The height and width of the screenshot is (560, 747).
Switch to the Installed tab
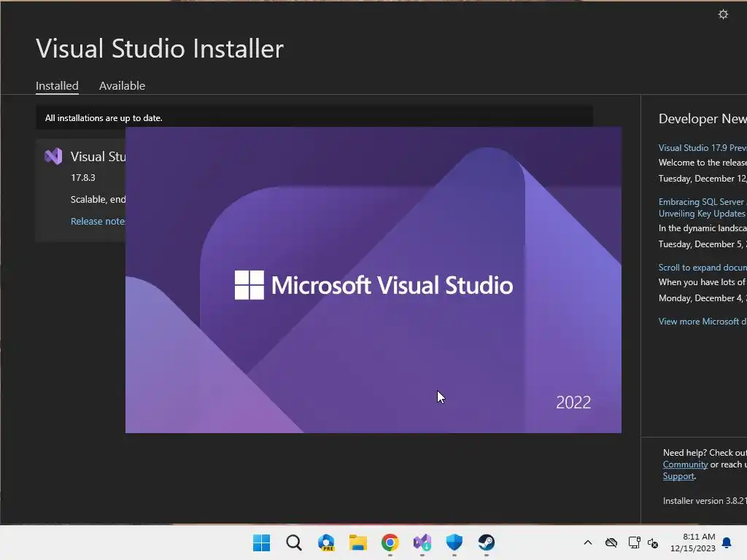tap(57, 86)
